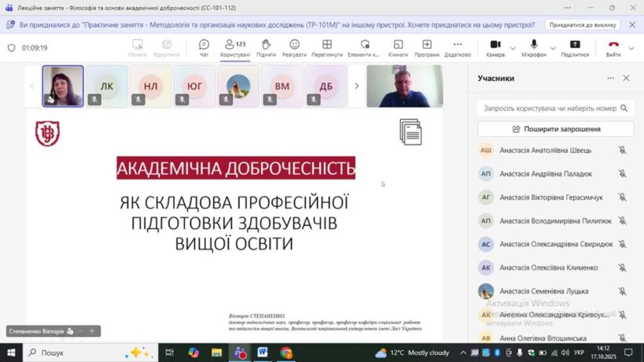Open the Chat panel

click(204, 47)
